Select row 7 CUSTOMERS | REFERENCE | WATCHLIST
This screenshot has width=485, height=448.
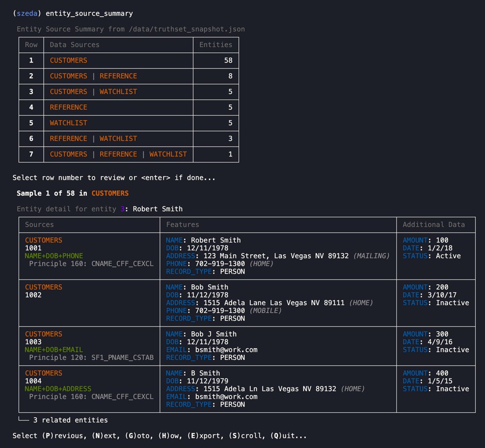[x=31, y=154]
